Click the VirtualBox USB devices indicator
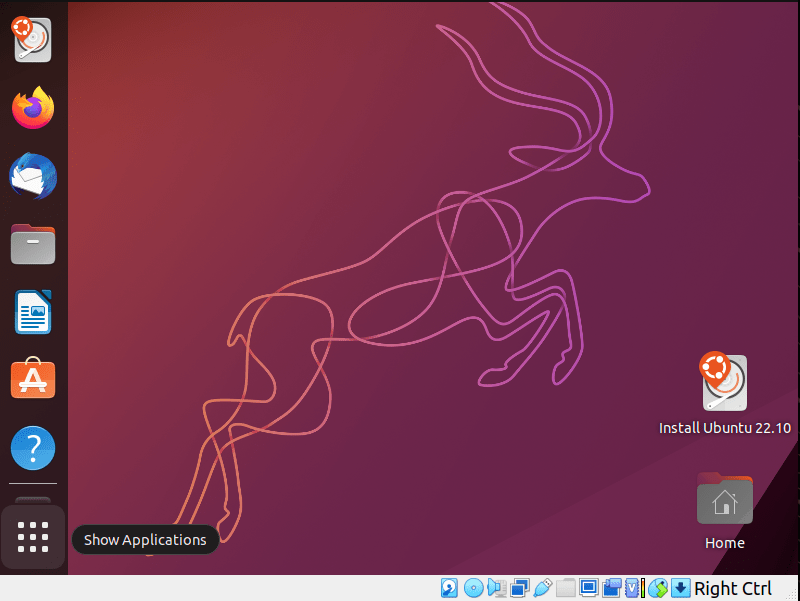 coord(542,588)
